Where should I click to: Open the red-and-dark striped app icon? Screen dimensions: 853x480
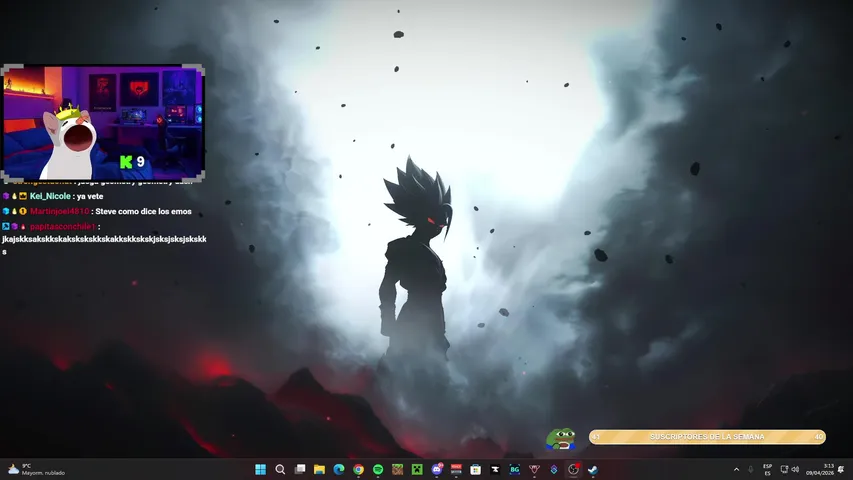(x=456, y=469)
